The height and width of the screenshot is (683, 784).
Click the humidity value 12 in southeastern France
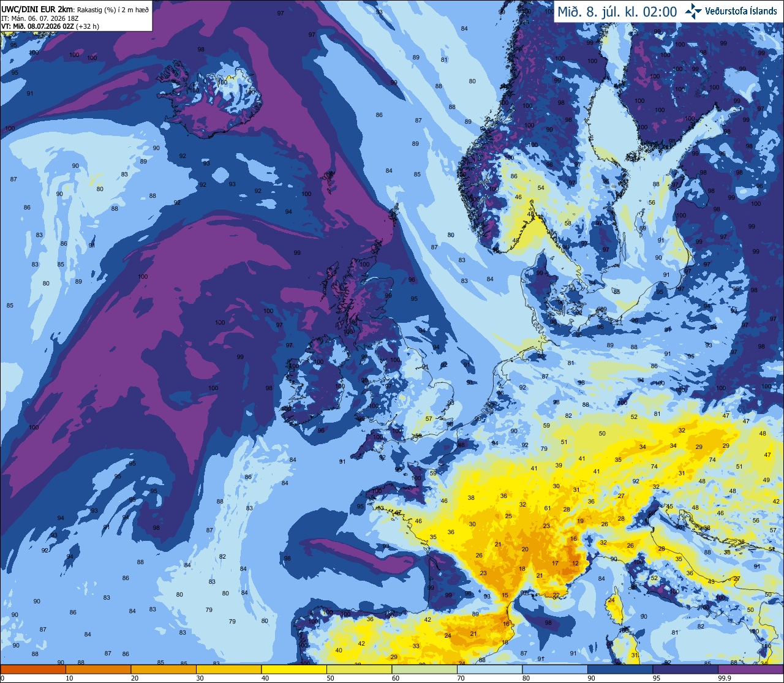click(x=575, y=564)
